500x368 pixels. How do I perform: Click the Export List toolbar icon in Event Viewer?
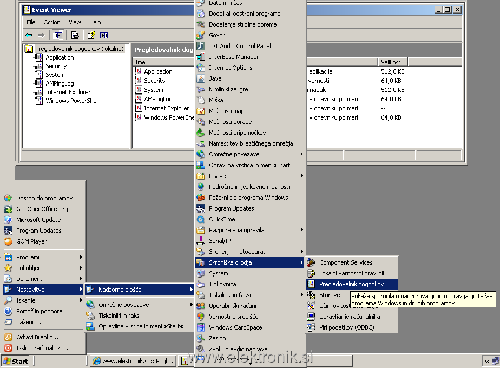[75, 35]
